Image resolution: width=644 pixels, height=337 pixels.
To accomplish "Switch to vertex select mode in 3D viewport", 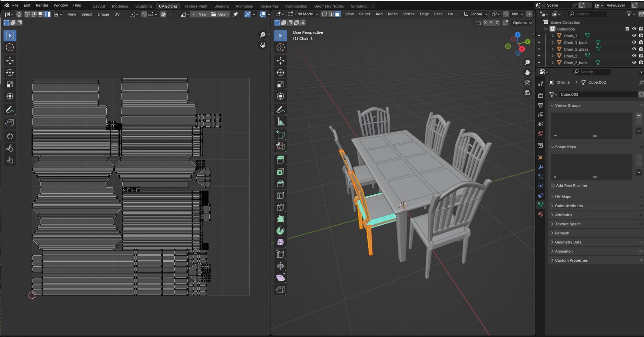I will point(324,14).
